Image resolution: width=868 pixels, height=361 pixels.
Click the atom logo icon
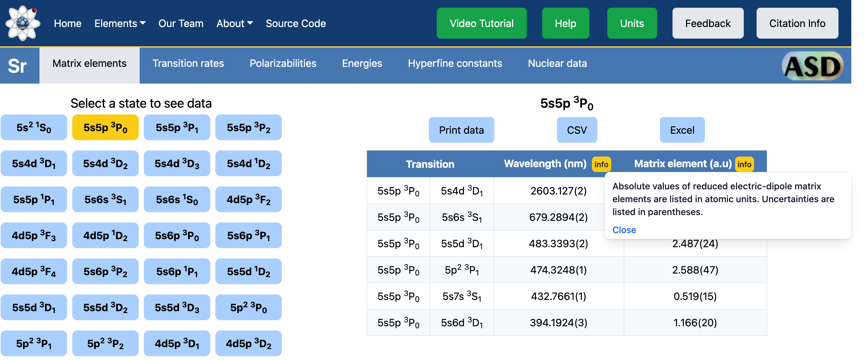click(x=22, y=23)
